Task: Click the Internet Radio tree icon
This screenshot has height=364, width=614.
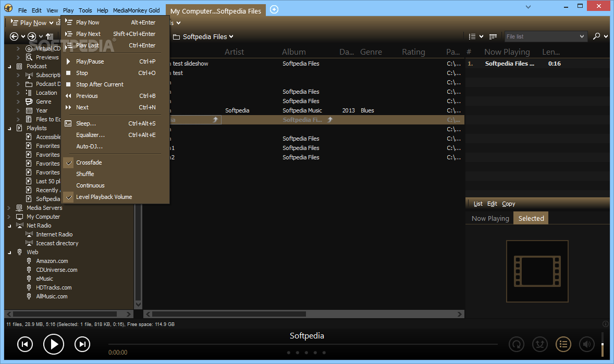Action: pos(29,234)
